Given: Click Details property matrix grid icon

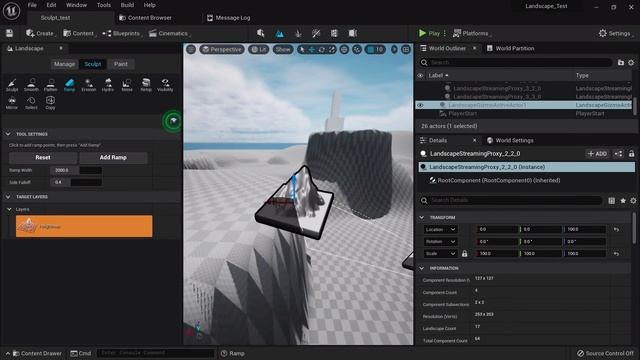Looking at the screenshot, I should pos(611,200).
